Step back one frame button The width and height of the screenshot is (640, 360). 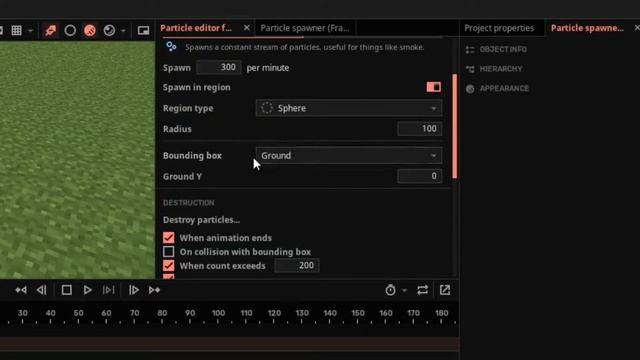click(x=41, y=290)
